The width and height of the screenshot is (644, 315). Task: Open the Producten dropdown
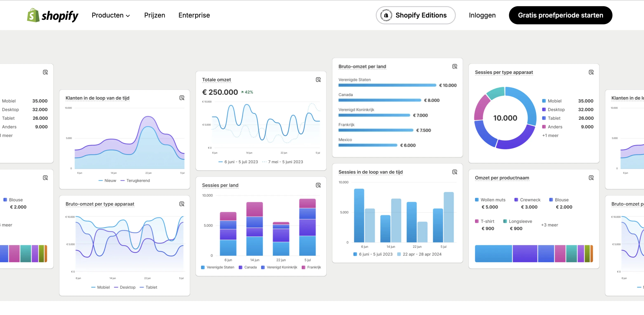[111, 15]
